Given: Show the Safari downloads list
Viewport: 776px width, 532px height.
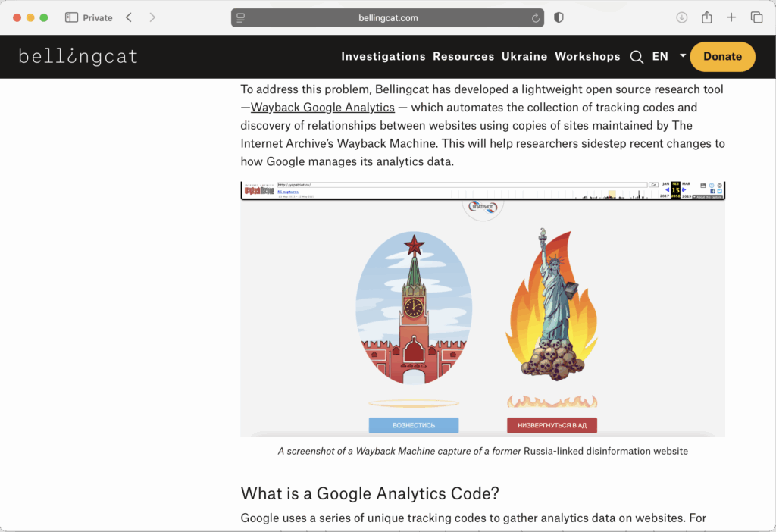Looking at the screenshot, I should 681,17.
